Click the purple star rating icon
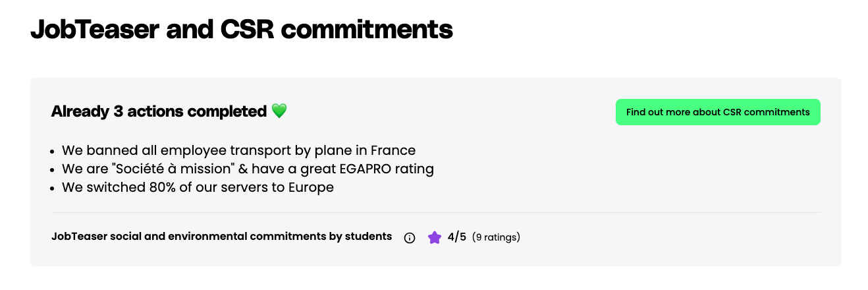 [434, 237]
